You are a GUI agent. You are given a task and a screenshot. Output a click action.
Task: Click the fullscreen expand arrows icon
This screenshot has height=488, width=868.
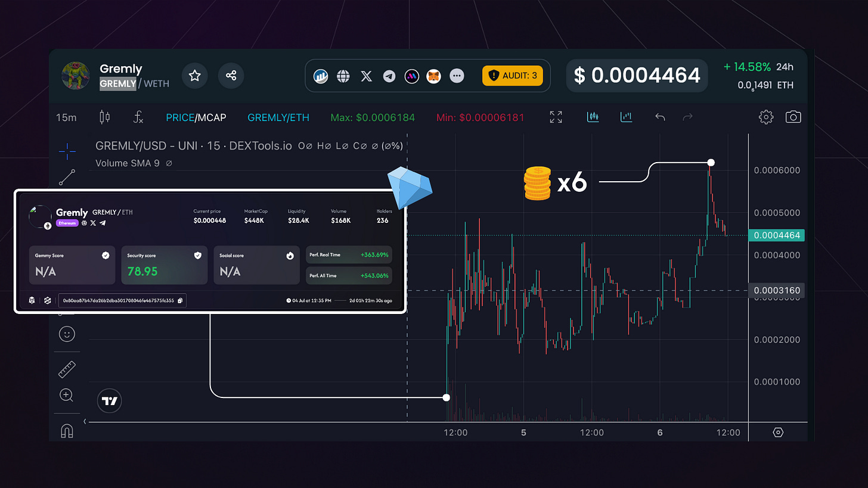(x=556, y=117)
